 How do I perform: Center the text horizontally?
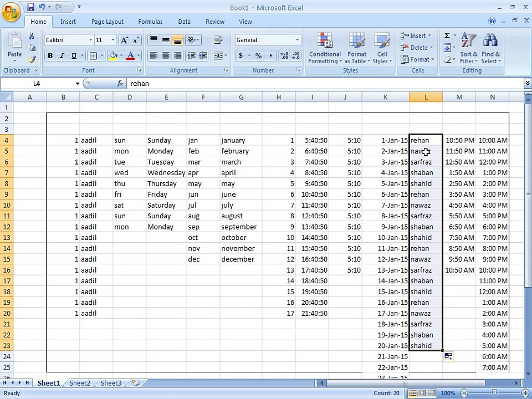point(166,55)
